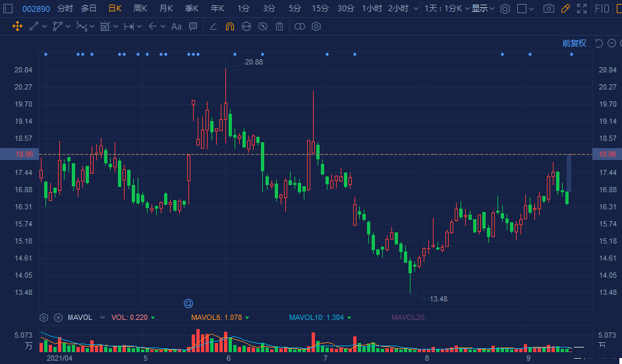Enter fullscreen chart mode
The width and height of the screenshot is (622, 364).
[x=582, y=9]
